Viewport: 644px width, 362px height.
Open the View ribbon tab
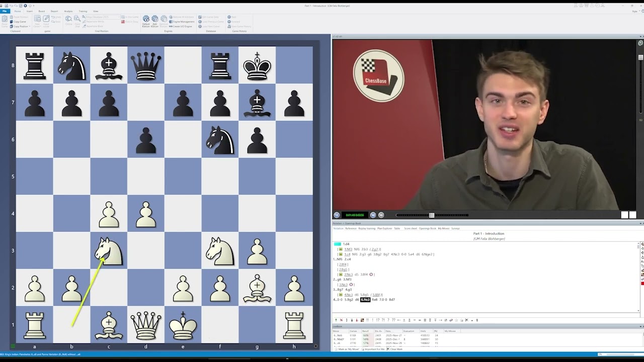[96, 11]
